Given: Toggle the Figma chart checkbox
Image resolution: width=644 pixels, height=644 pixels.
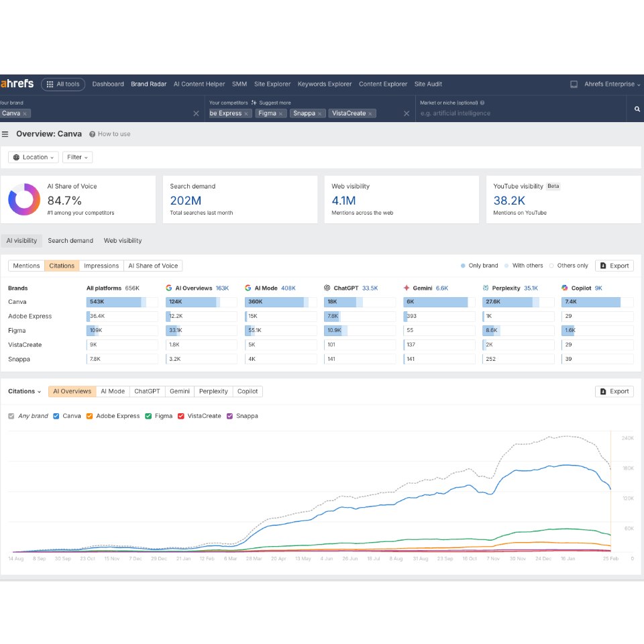Looking at the screenshot, I should pyautogui.click(x=148, y=416).
